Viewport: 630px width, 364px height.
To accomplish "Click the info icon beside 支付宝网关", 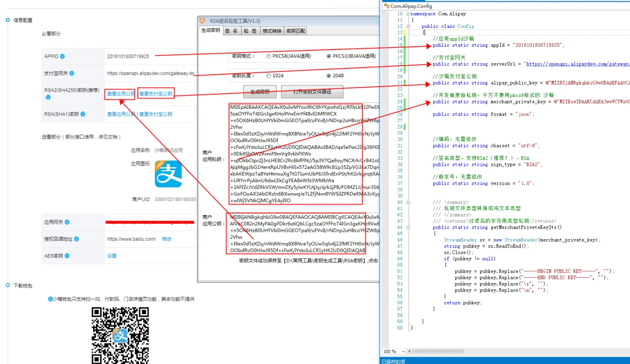I will pos(72,73).
